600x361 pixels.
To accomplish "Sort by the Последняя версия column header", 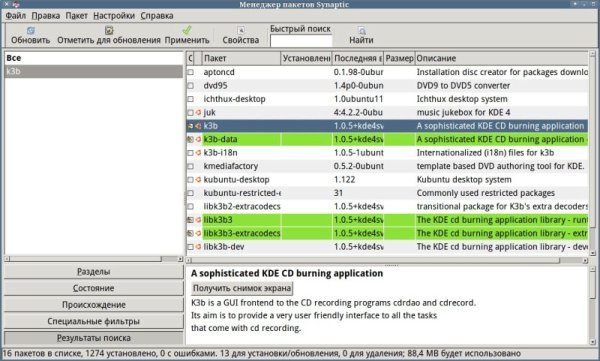I will point(358,58).
